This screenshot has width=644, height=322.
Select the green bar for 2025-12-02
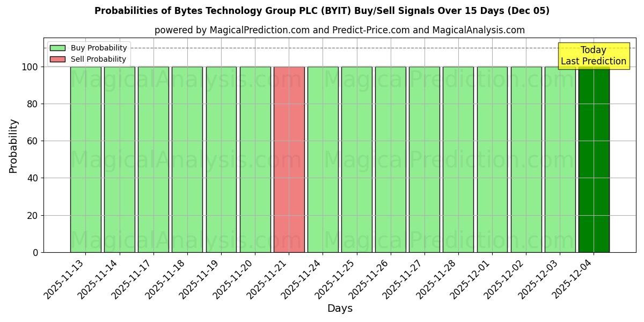tap(526, 158)
